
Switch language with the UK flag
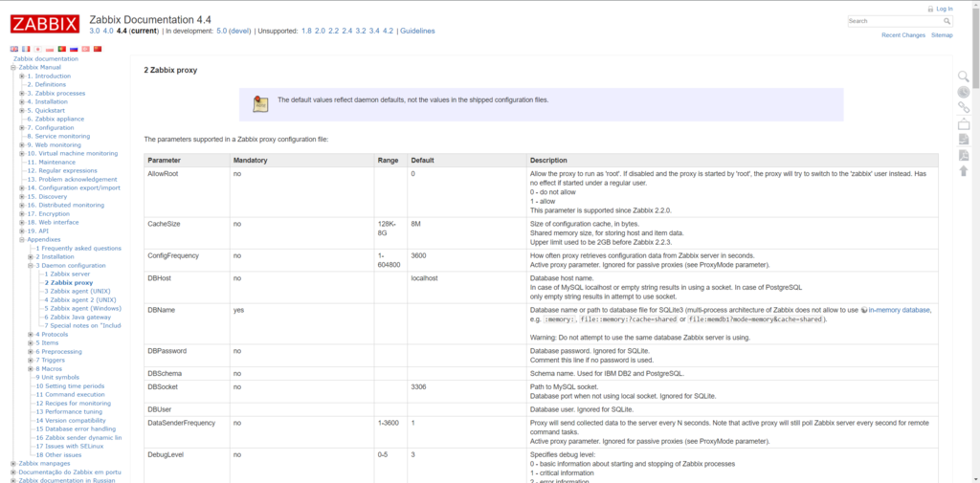pos(14,49)
